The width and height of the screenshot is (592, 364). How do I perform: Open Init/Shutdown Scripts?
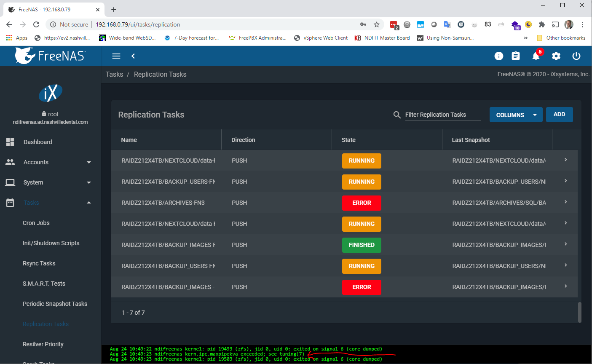(51, 243)
